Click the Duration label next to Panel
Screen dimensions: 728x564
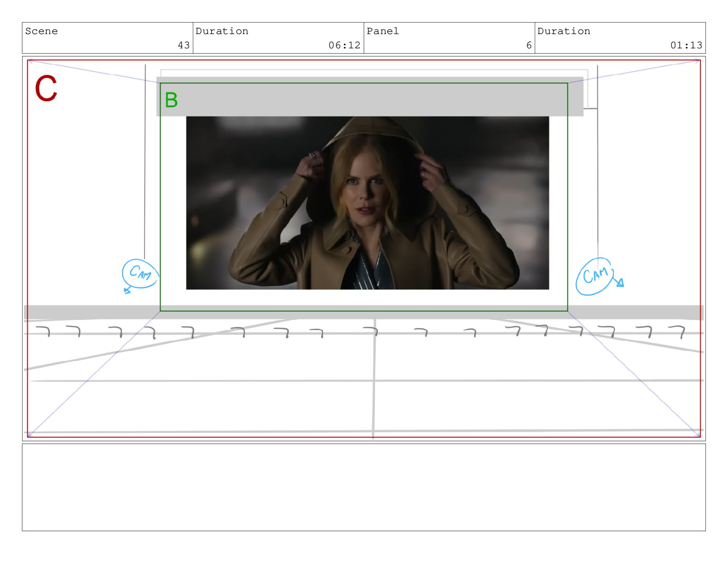(x=564, y=31)
